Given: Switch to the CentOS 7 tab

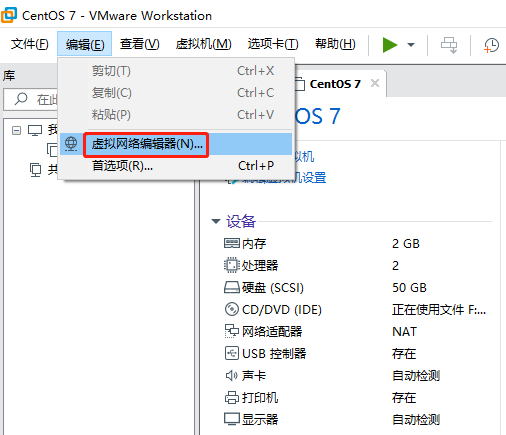Looking at the screenshot, I should [335, 84].
